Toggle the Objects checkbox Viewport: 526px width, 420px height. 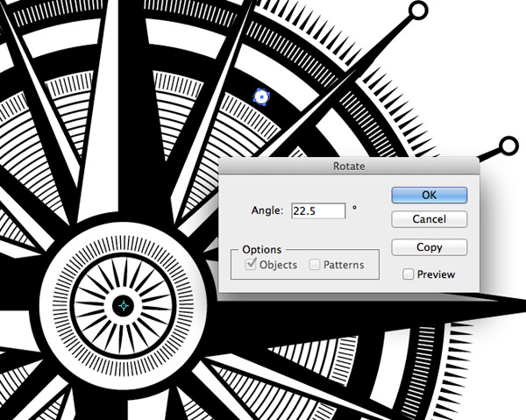(251, 264)
